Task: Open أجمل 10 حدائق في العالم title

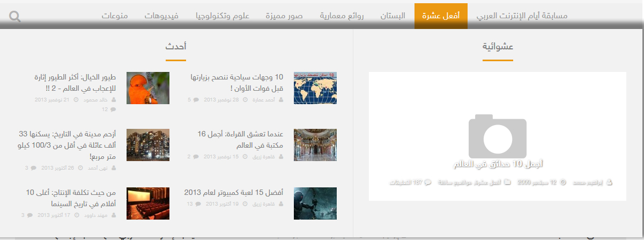Action: (497, 164)
